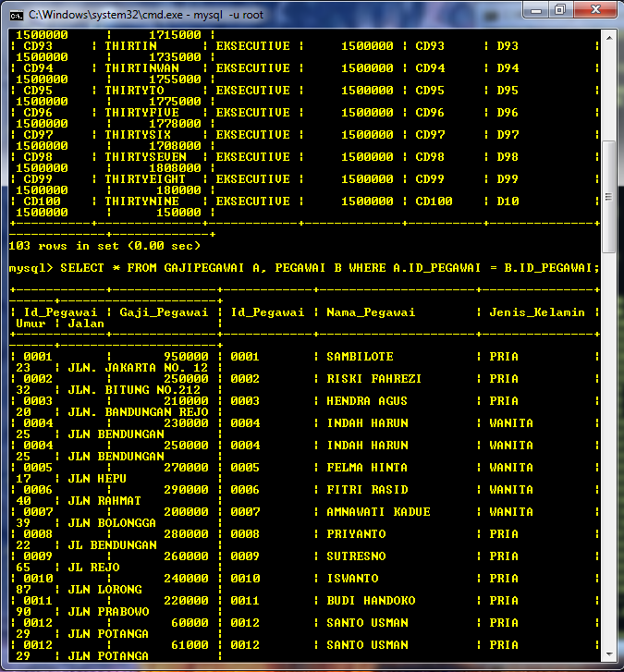Screen dimensions: 624x672
Task: Click the salary value 950000
Action: click(x=186, y=357)
